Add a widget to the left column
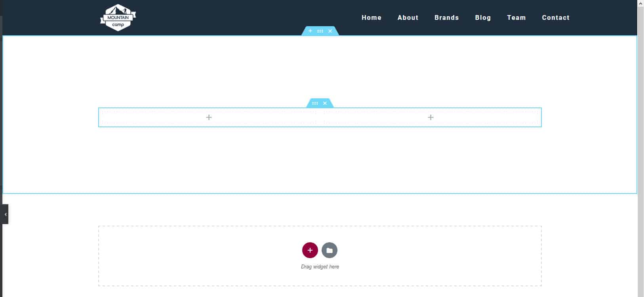The image size is (644, 297). tap(209, 117)
